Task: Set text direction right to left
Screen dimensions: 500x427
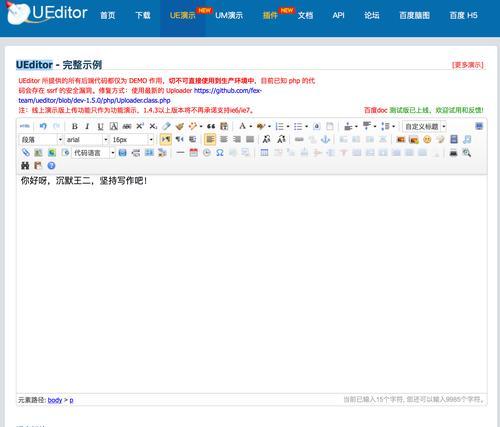Action: coord(180,139)
